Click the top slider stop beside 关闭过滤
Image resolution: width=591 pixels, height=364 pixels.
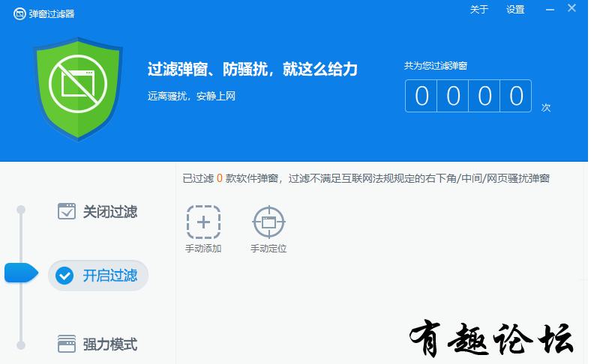(x=21, y=210)
